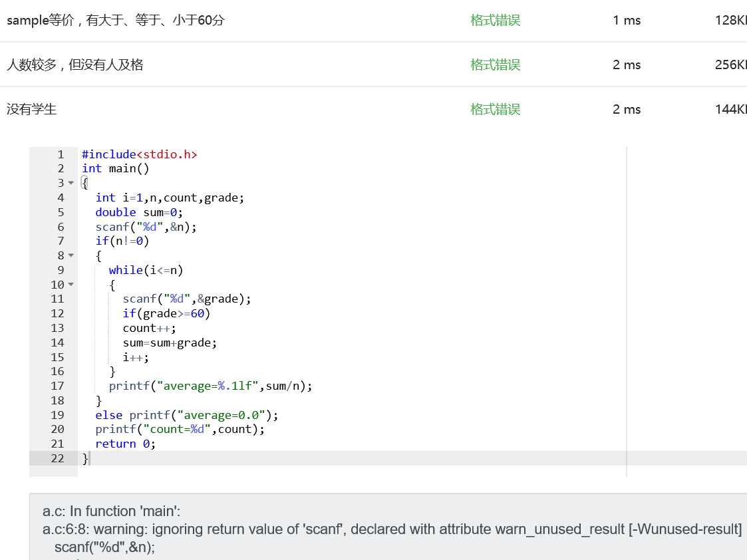The height and width of the screenshot is (560, 747).
Task: Click the compiler warning message about scanf
Action: tap(392, 529)
